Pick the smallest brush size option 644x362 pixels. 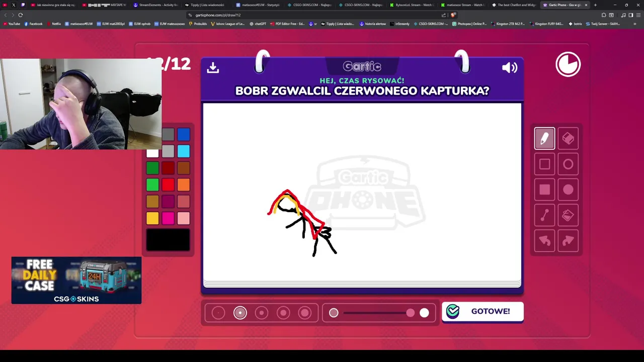218,313
